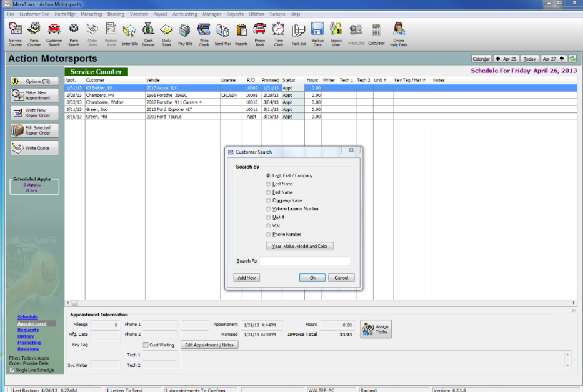583x392 pixels.
Task: Launch the Time Clock
Action: (x=280, y=29)
